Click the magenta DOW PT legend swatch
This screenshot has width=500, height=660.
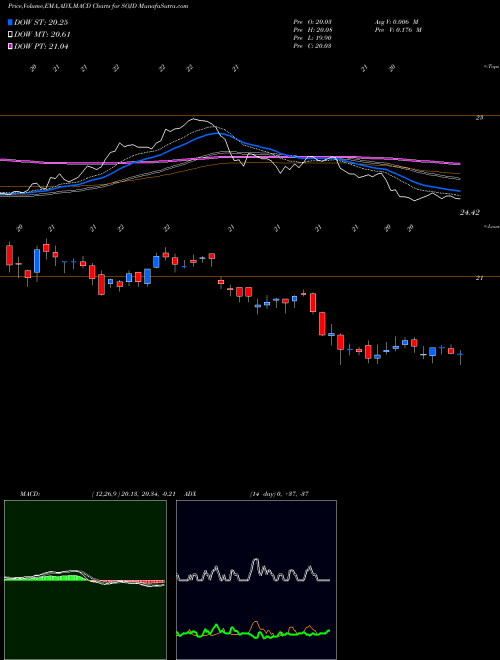click(10, 46)
